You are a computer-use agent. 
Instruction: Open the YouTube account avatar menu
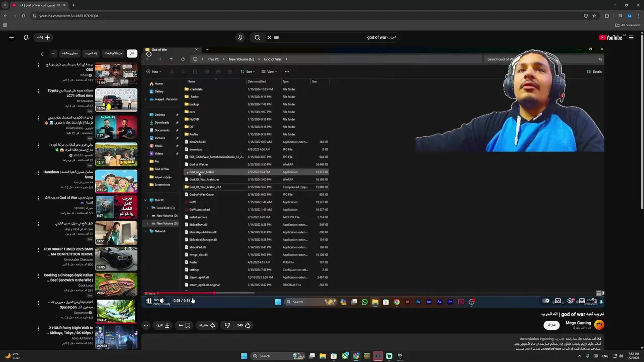point(12,37)
